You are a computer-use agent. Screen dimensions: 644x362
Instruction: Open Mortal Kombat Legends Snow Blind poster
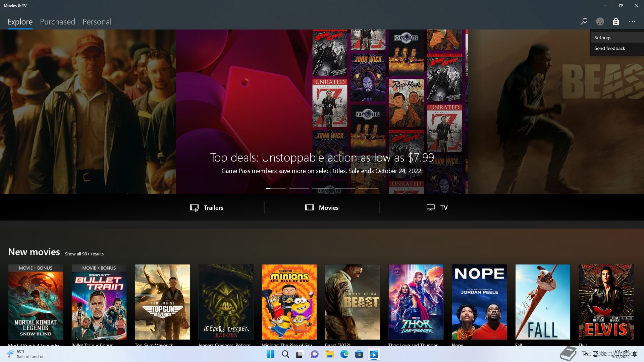pos(36,302)
